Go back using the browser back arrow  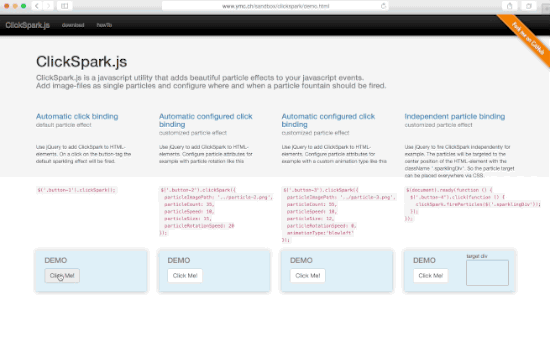[37, 6]
